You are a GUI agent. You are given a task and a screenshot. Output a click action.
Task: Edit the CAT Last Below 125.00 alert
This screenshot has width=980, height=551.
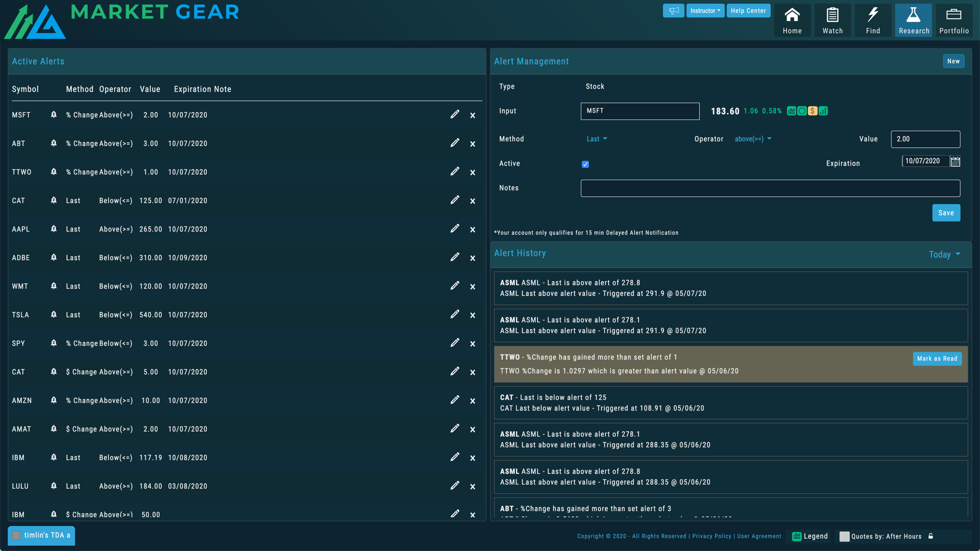point(455,200)
